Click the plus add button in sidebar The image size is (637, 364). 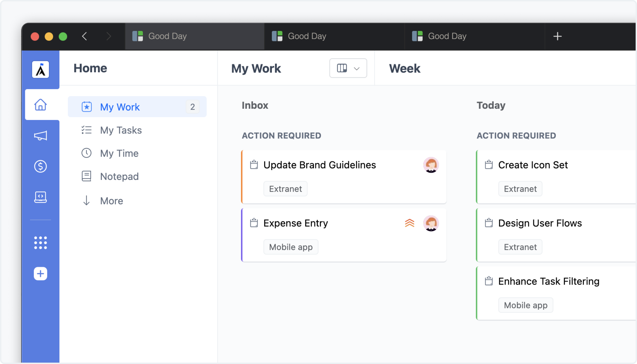[40, 274]
